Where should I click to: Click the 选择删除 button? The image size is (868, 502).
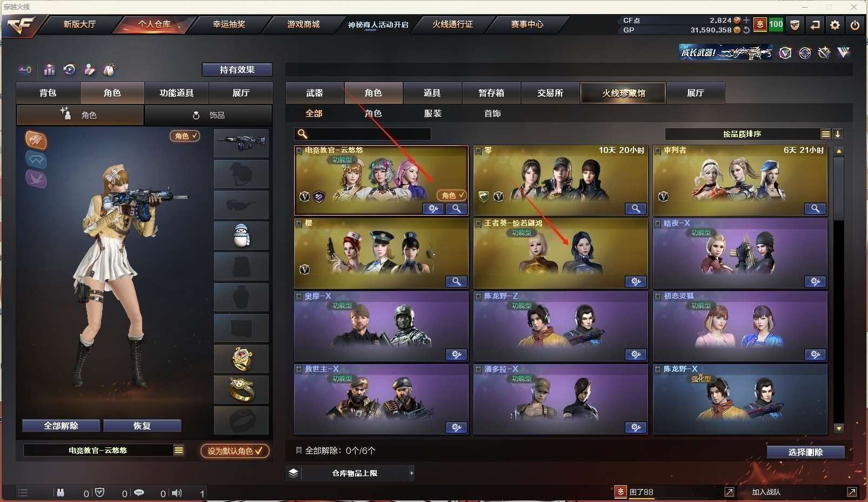tap(805, 452)
